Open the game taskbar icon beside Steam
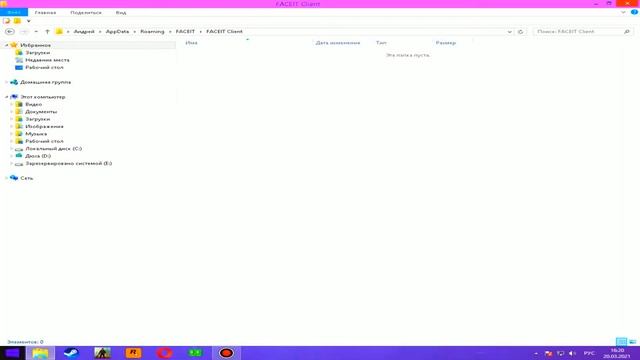640x360 pixels. click(102, 353)
